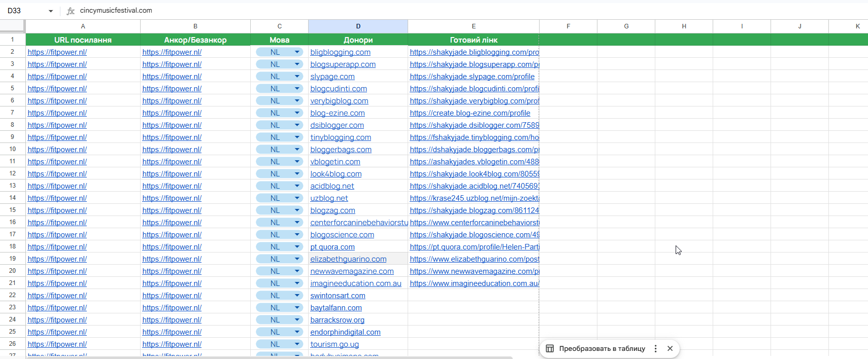Open fitpower.nl link in column A row 2
This screenshot has height=359, width=868.
pos(57,52)
